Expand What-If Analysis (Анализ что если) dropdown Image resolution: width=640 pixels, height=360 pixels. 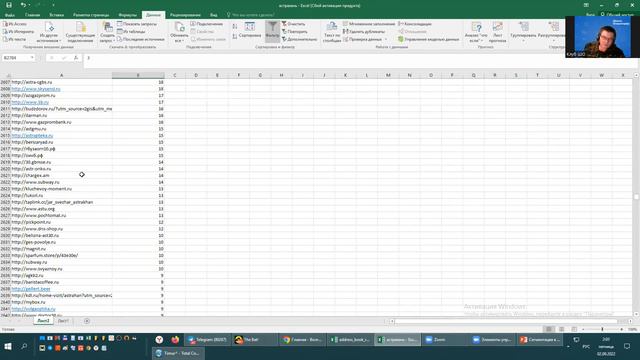[476, 33]
